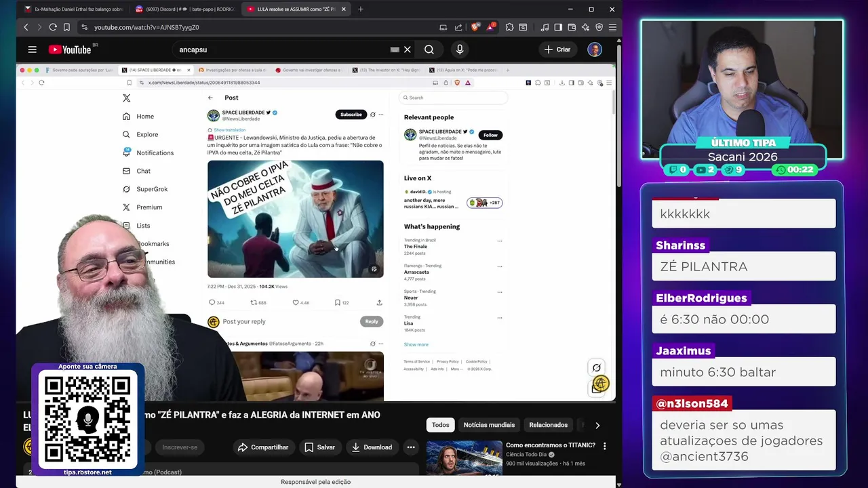The image size is (868, 488).
Task: Click 'Show more' under What's happening
Action: pyautogui.click(x=416, y=344)
